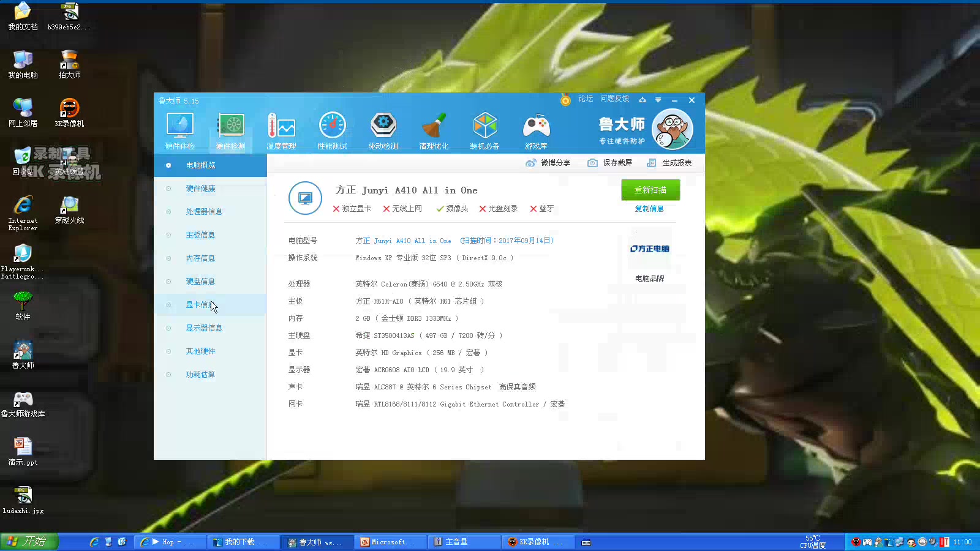980x551 pixels.
Task: Launch the 性能测试 performance test
Action: 332,131
